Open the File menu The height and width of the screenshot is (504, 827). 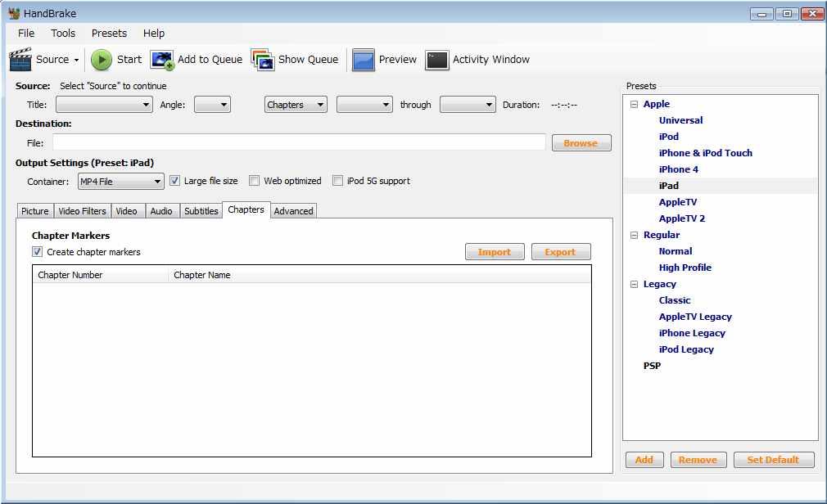coord(26,34)
